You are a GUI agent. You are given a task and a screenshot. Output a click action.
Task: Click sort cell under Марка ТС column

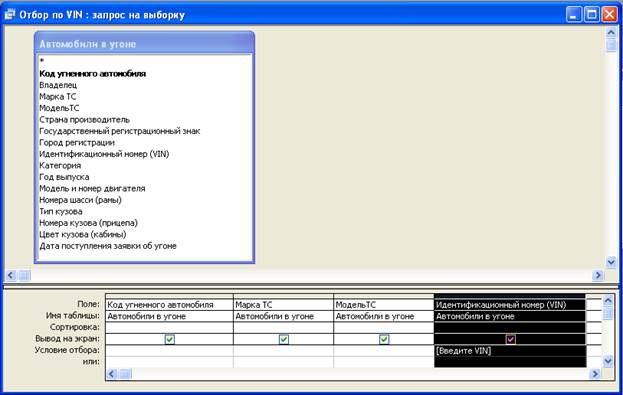[x=283, y=327]
